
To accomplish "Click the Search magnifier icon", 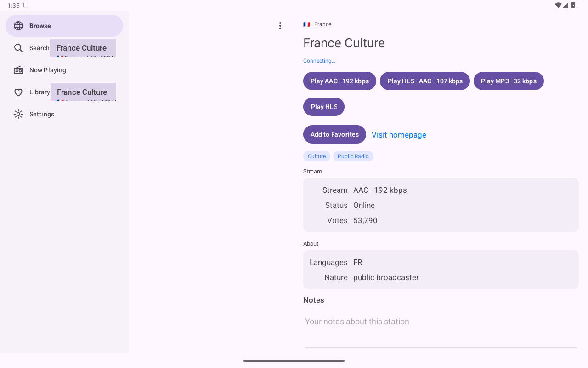I will click(x=18, y=48).
